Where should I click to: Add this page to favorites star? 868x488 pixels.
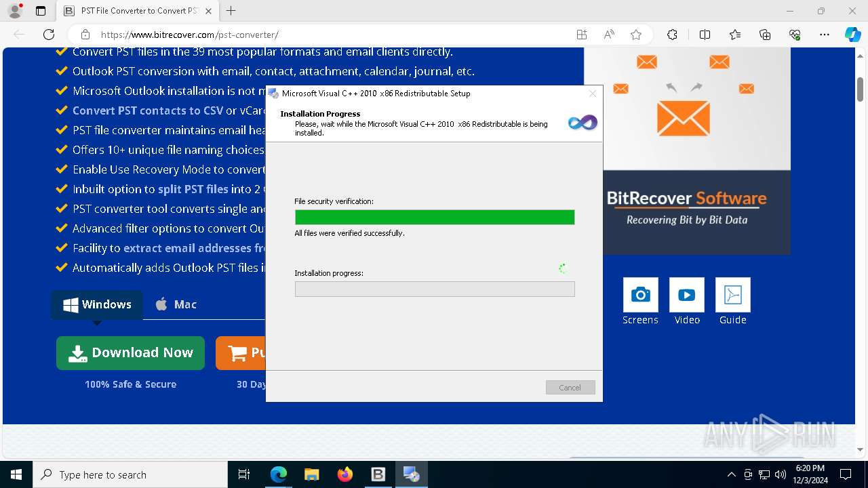click(636, 35)
